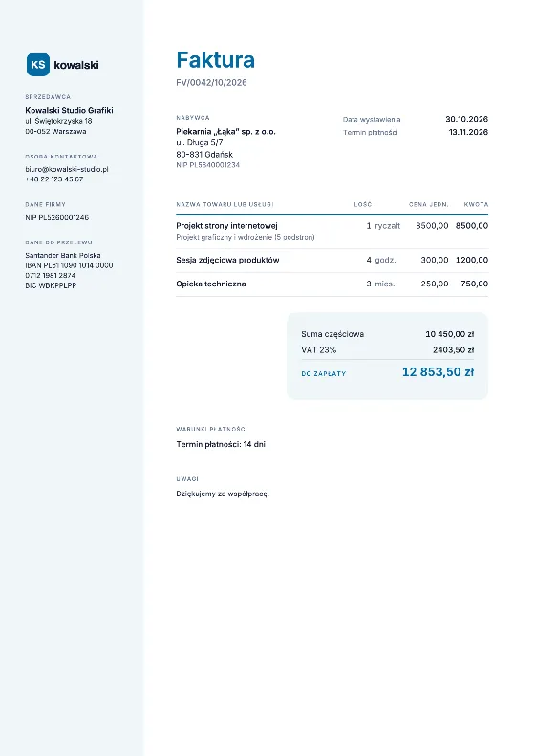535x756 pixels.
Task: Click the VAT 23% amount
Action: (453, 350)
